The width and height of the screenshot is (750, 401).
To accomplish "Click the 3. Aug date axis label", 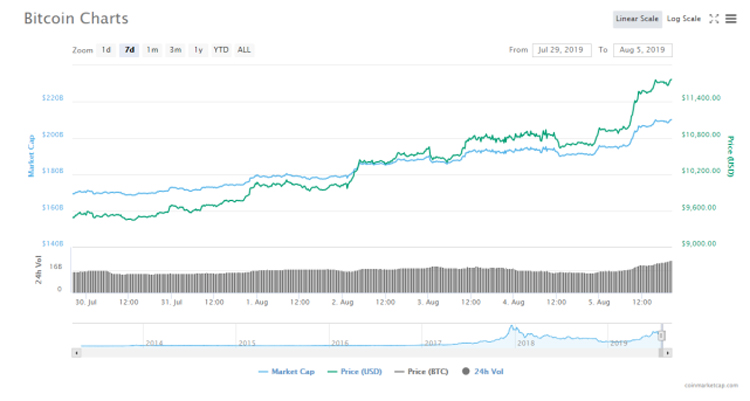I will (x=428, y=302).
